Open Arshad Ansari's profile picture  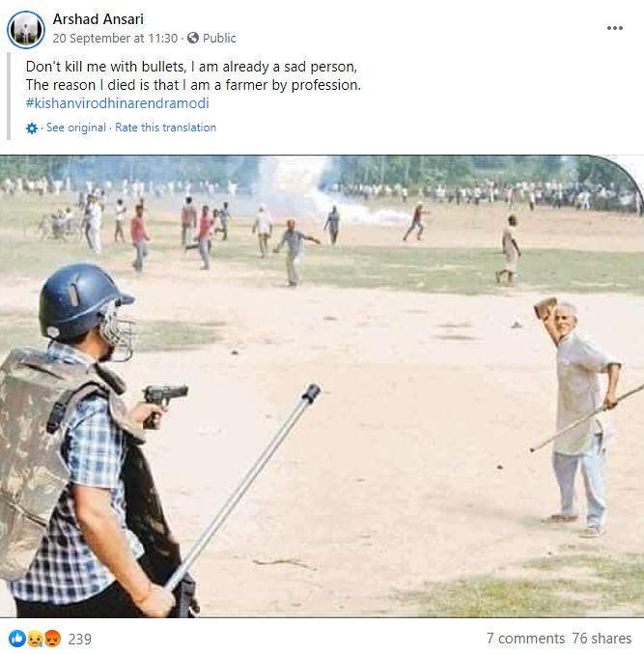point(26,29)
